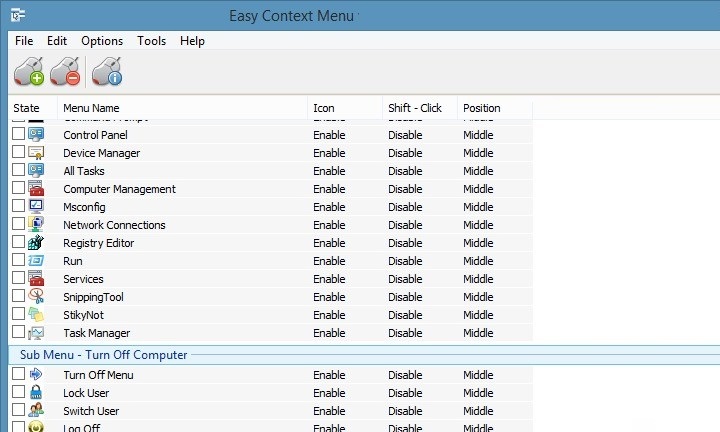Image resolution: width=720 pixels, height=432 pixels.
Task: Click the StikyNot notes icon
Action: (36, 314)
